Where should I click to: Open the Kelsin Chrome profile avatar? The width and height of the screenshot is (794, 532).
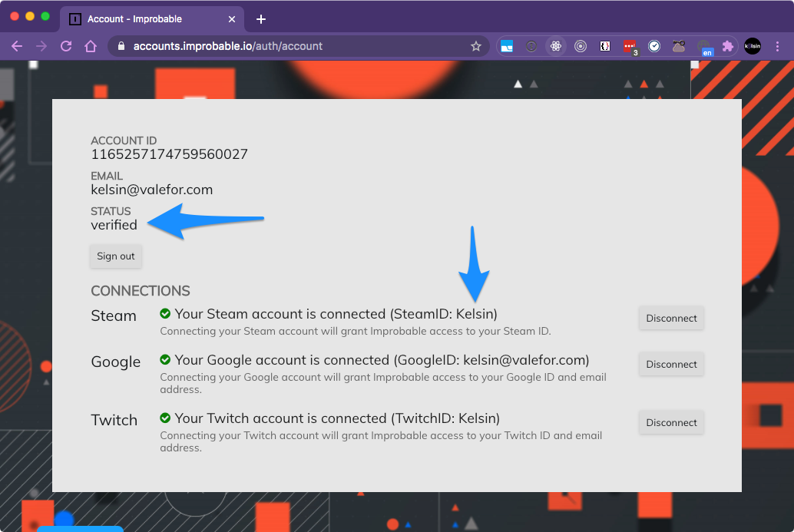(x=753, y=46)
